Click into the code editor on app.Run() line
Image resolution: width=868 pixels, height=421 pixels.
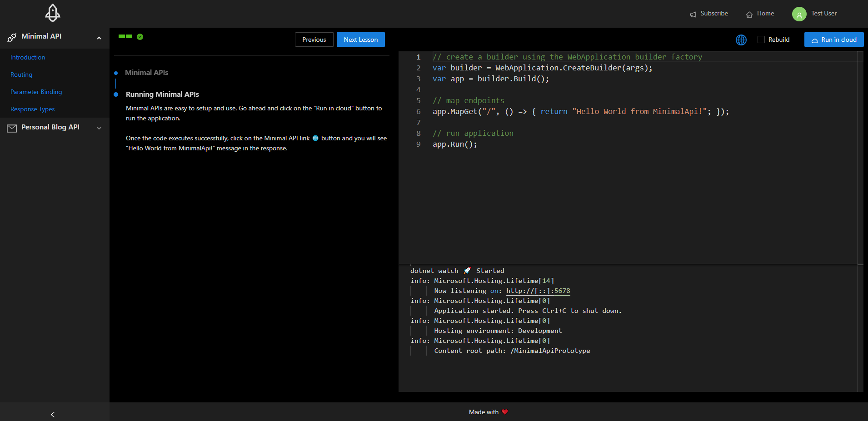[x=454, y=144]
